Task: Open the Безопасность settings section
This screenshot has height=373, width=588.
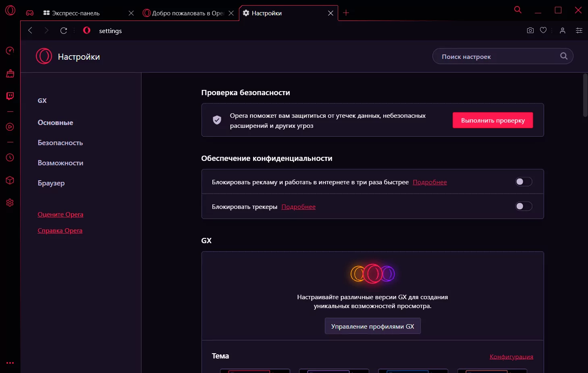Action: coord(60,143)
